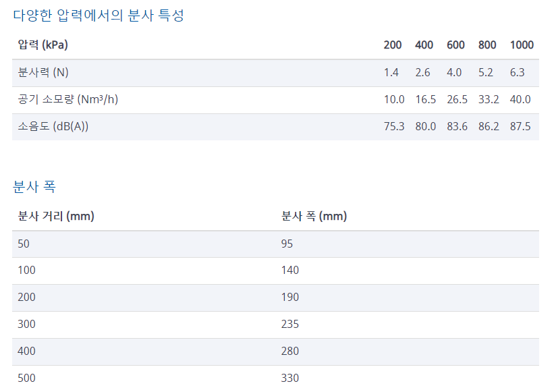The width and height of the screenshot is (556, 392).
Task: Click the '분사 거리 (mm)' column header
Action: click(x=56, y=217)
